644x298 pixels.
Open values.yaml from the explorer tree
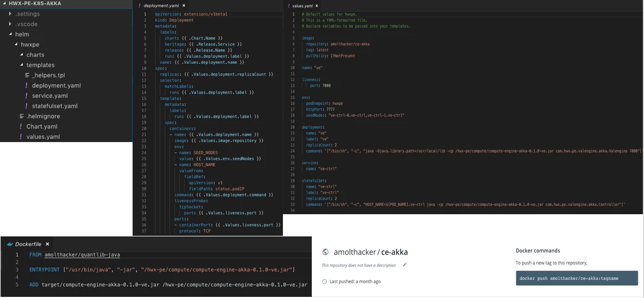[x=43, y=137]
